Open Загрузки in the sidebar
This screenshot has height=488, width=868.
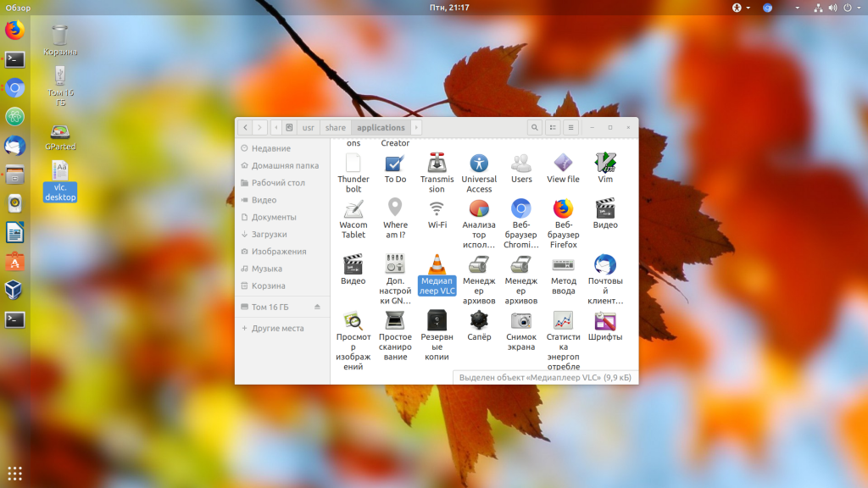[x=269, y=234]
